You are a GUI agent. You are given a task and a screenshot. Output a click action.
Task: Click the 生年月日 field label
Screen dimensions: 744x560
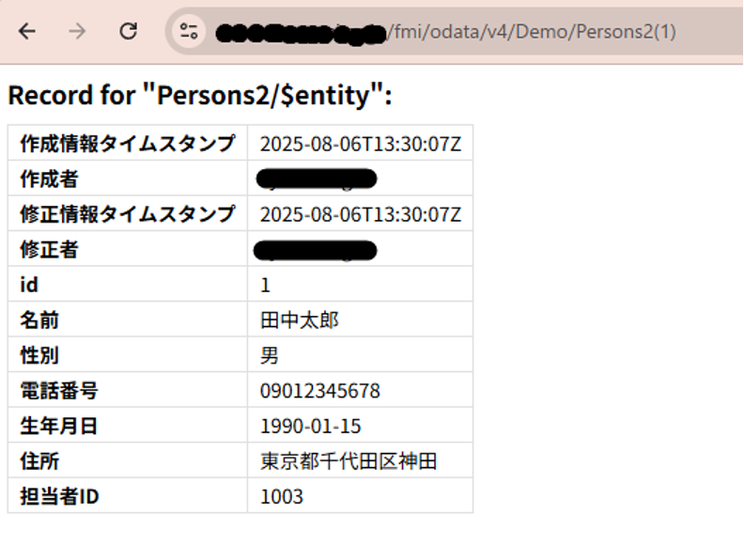(x=59, y=426)
